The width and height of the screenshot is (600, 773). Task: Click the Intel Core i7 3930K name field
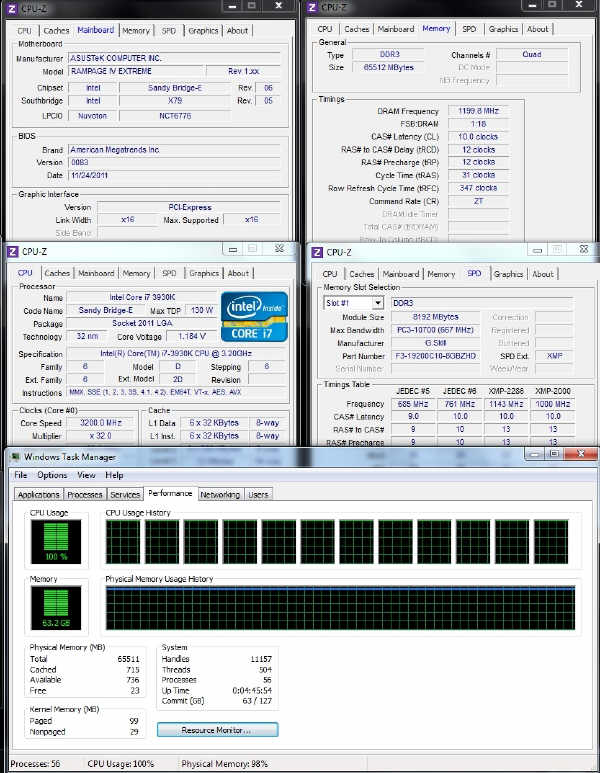click(142, 297)
